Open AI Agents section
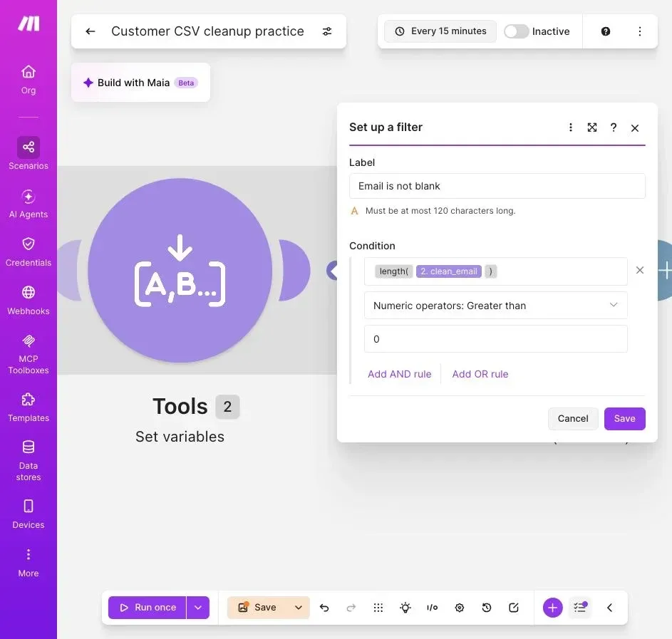672x639 pixels. [x=29, y=204]
